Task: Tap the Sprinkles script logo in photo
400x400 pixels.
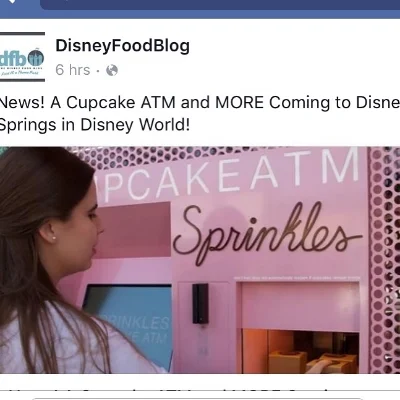Action: coord(267,232)
